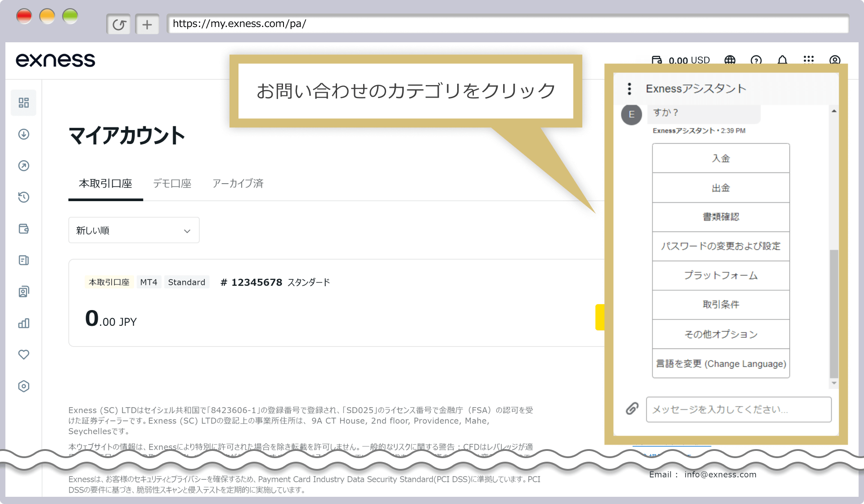Viewport: 864px width, 504px height.
Task: Click the Exnessアシスタント chat header title
Action: [696, 89]
